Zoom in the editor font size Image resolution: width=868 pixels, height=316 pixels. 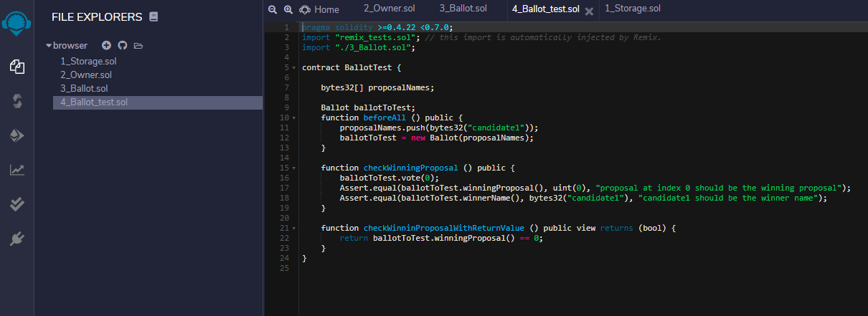[288, 9]
